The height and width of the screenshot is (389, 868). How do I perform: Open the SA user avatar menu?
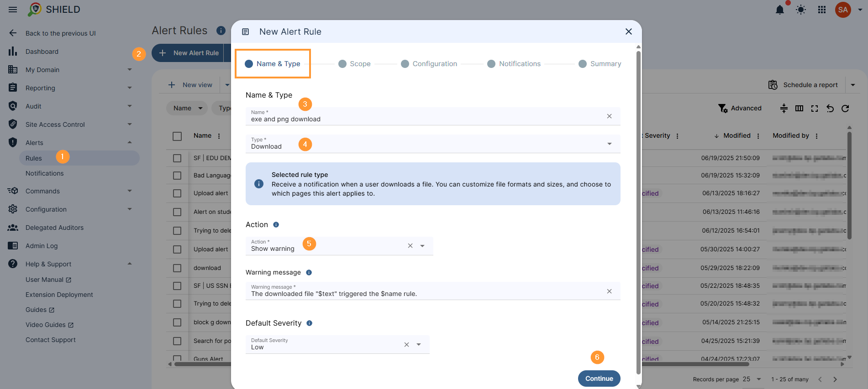(x=843, y=10)
